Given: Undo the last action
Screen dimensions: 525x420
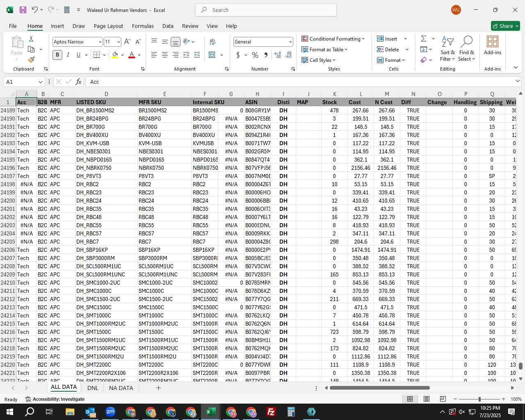Looking at the screenshot, I should click(x=35, y=10).
